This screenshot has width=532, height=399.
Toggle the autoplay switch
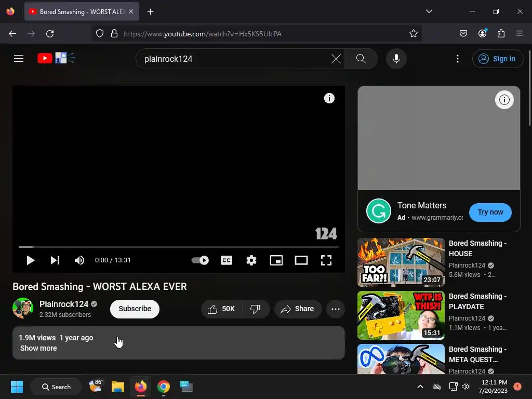(200, 260)
